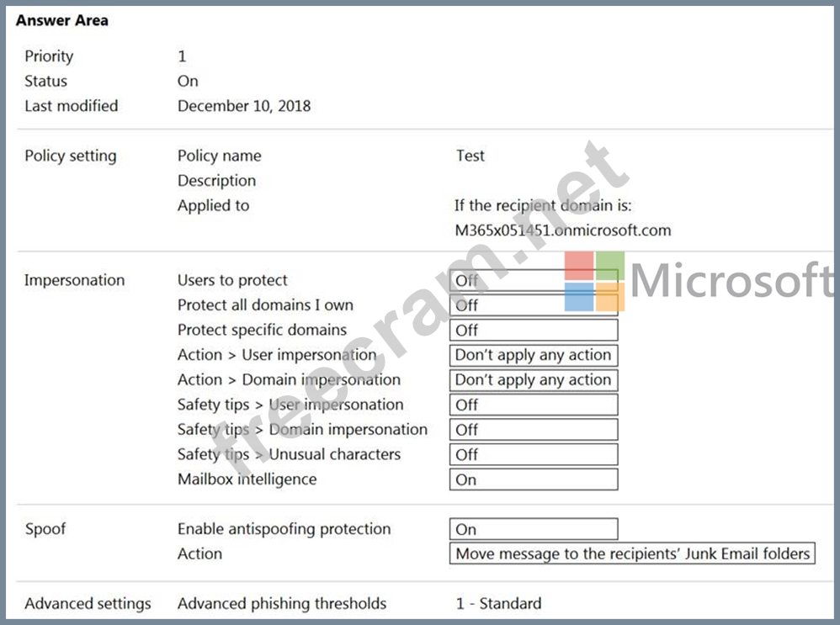Expand the Action > Domain impersonation dropdown

pos(533,380)
